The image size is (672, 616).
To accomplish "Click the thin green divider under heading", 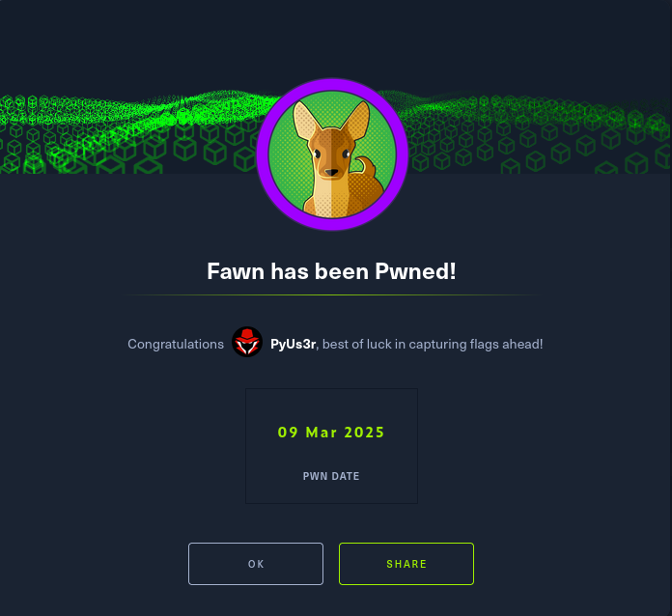I will 332,294.
